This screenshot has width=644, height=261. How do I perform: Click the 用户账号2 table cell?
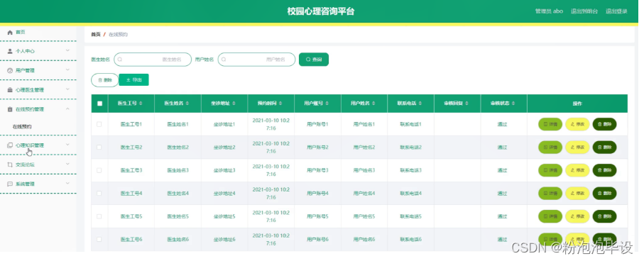coord(317,147)
